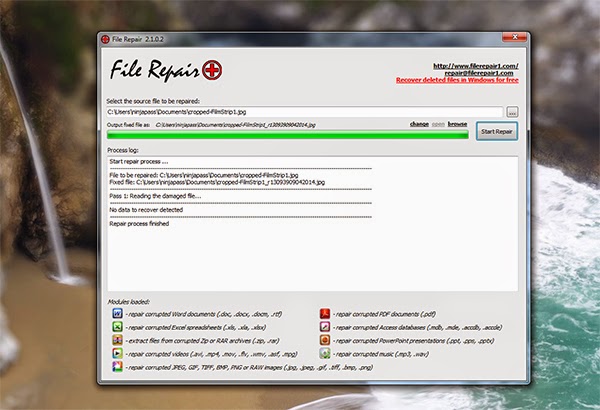Click the 'Fixed file:' log line

point(217,182)
